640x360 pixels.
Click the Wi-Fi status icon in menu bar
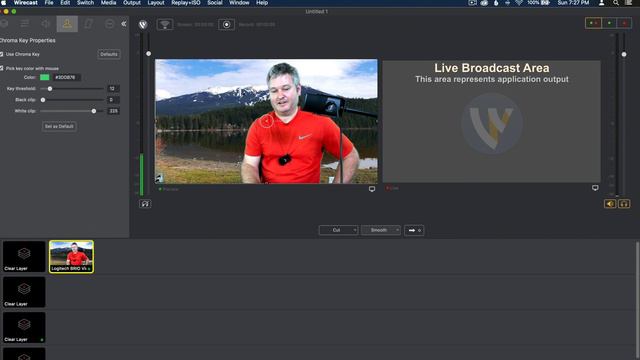pyautogui.click(x=519, y=3)
